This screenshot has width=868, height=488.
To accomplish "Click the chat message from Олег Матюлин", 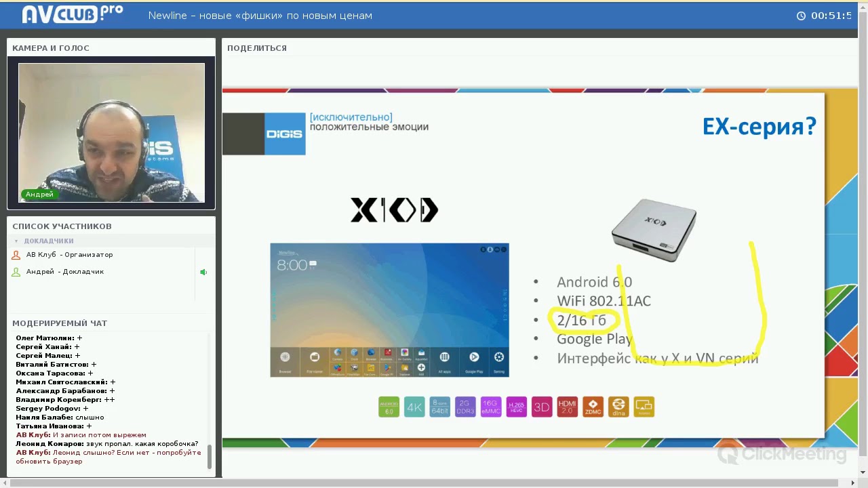I will [49, 338].
